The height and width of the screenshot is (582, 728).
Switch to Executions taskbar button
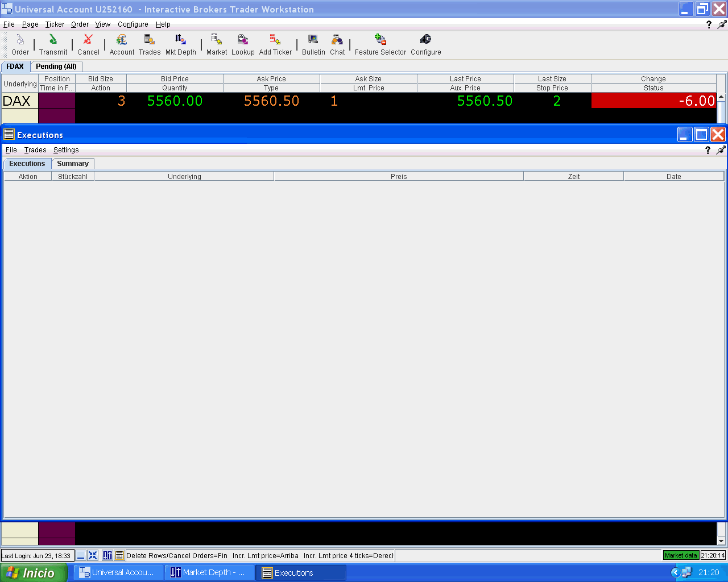(x=301, y=572)
